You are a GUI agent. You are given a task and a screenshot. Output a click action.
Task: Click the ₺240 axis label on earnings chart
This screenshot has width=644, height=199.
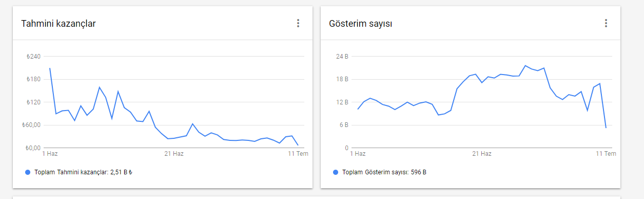[x=33, y=57]
